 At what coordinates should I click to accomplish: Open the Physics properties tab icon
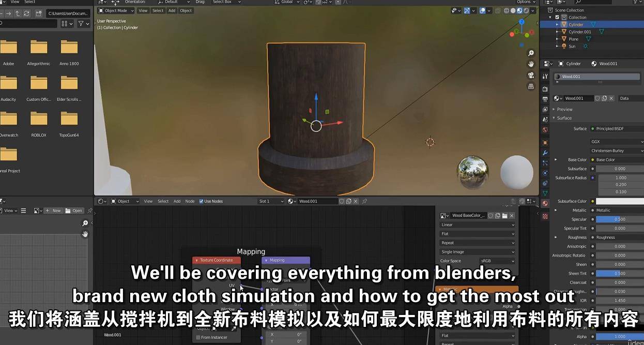(545, 173)
